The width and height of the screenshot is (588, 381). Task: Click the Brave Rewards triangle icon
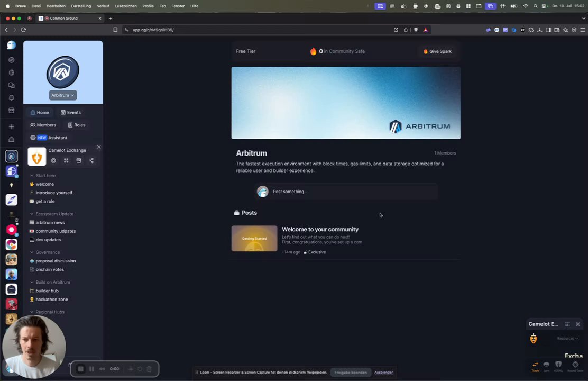tap(426, 30)
